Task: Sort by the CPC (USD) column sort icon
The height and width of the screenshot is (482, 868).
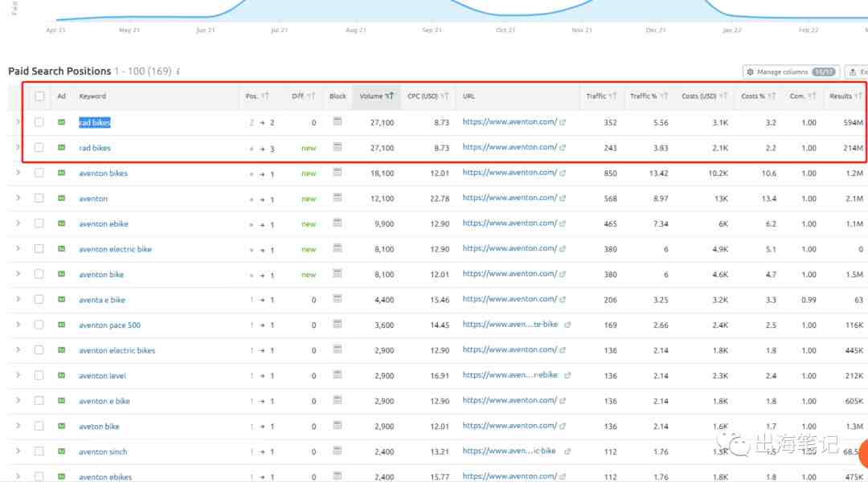Action: 444,96
